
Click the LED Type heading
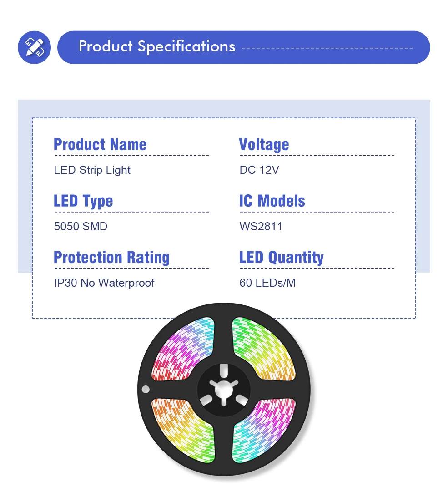[83, 201]
